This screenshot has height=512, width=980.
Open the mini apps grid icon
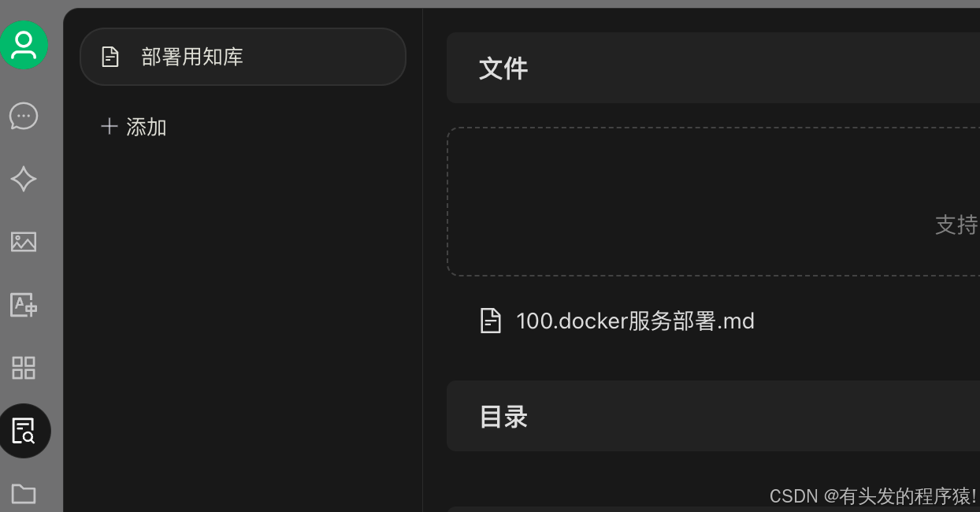(x=24, y=368)
